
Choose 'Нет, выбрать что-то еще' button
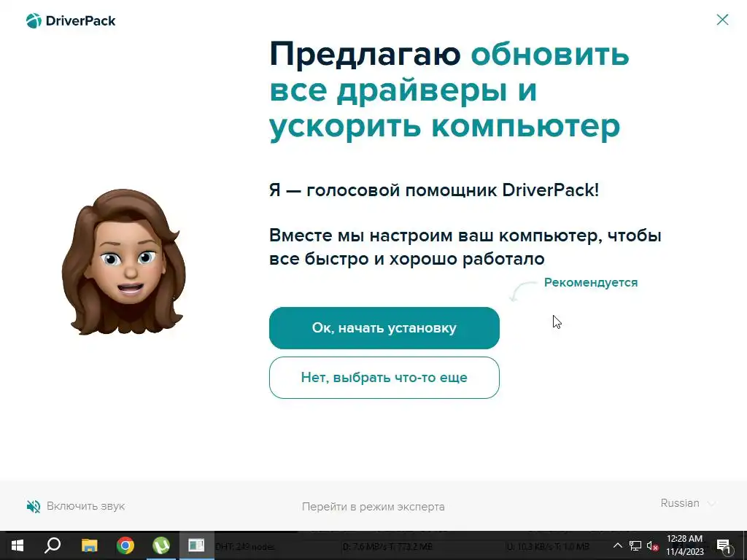(x=384, y=378)
